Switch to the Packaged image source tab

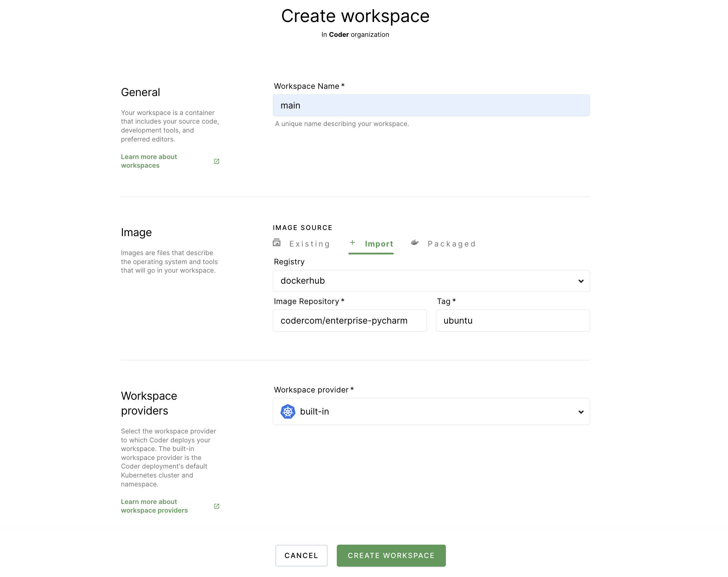(x=451, y=244)
